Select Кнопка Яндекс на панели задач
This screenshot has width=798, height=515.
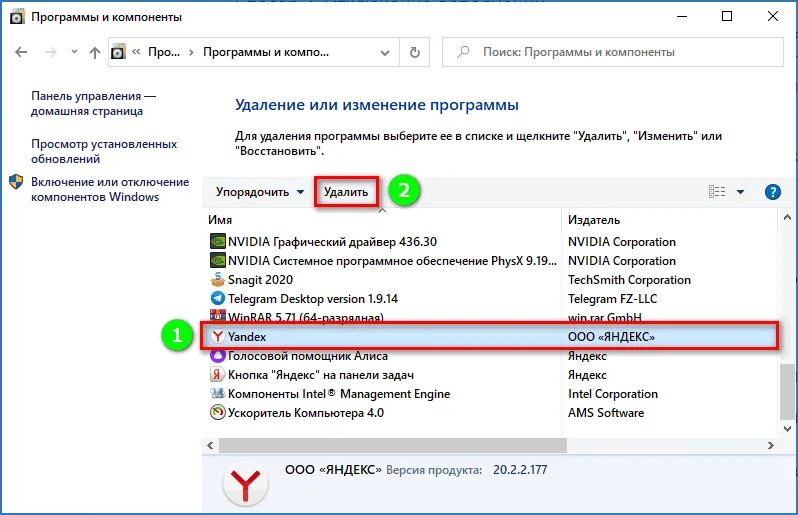click(321, 375)
